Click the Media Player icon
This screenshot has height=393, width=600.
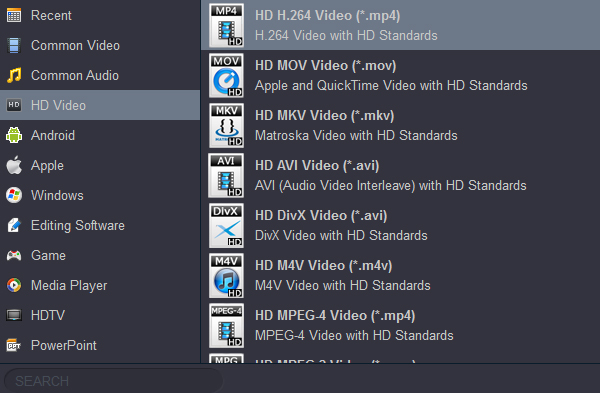(x=14, y=285)
